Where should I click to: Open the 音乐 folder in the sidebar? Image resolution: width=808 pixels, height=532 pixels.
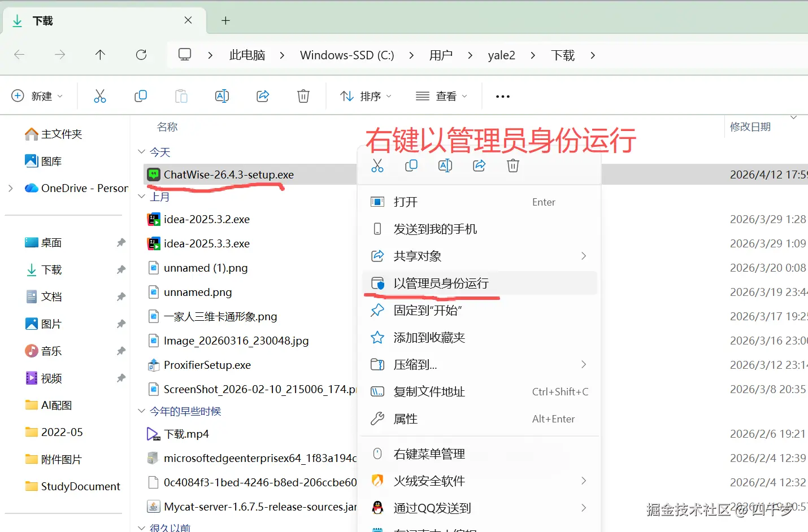50,351
